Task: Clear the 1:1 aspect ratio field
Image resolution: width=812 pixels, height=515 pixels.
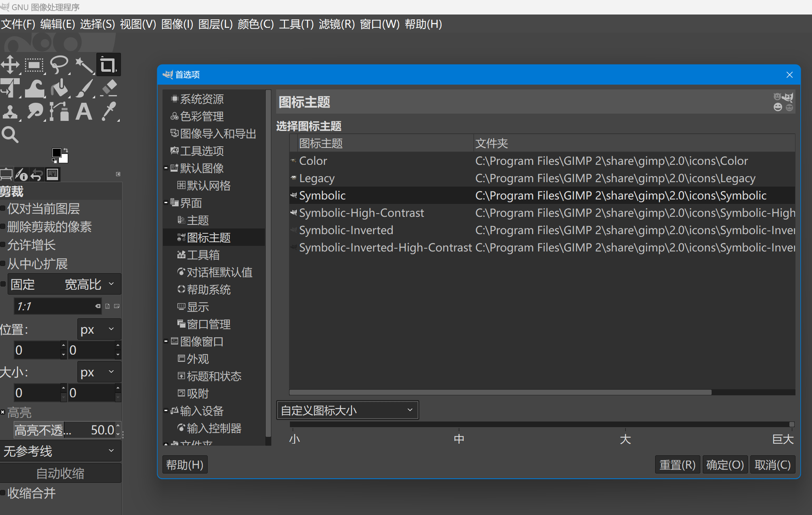Action: pos(98,306)
